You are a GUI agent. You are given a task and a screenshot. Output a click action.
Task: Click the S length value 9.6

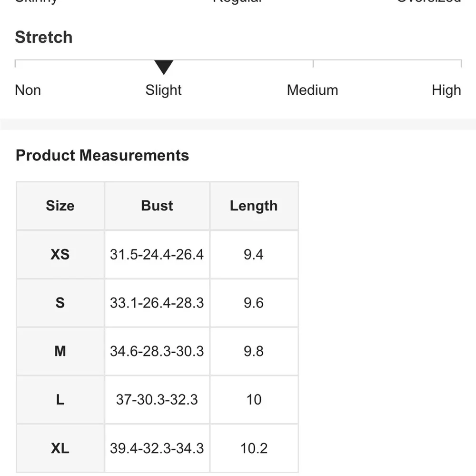[x=254, y=303]
